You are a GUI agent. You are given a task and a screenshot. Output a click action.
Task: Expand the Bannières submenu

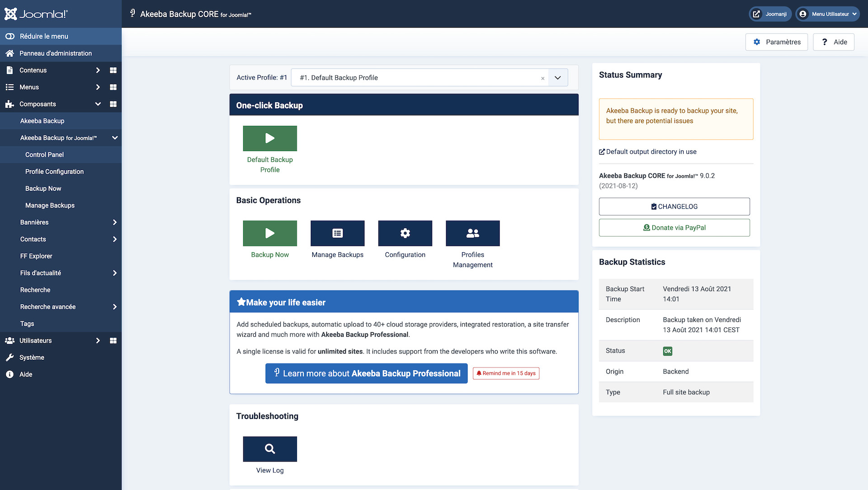tap(115, 222)
